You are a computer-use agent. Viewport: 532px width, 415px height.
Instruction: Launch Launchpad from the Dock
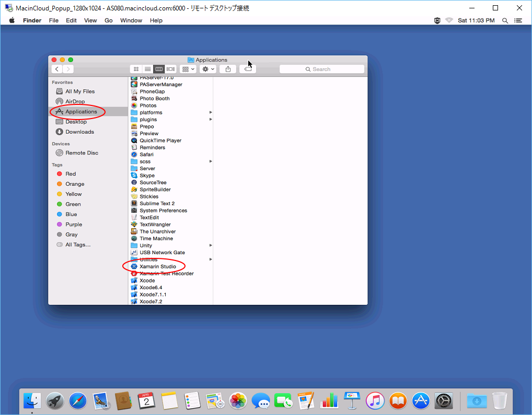55,401
